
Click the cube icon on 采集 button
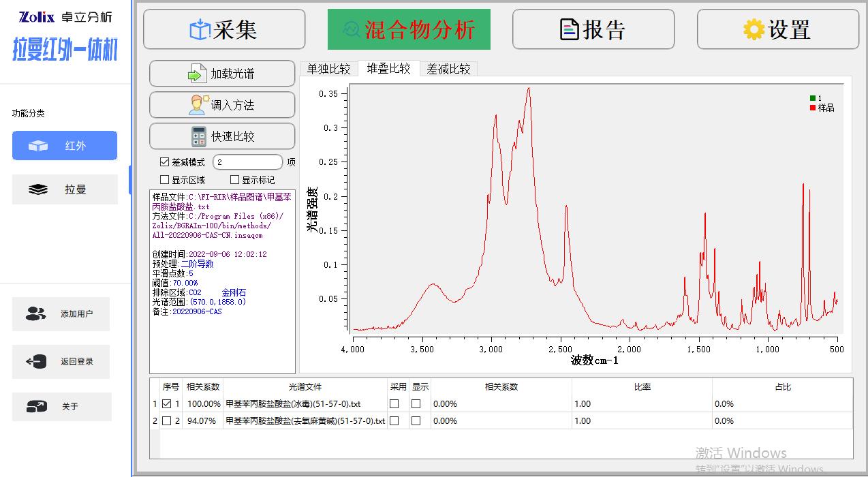pyautogui.click(x=200, y=30)
